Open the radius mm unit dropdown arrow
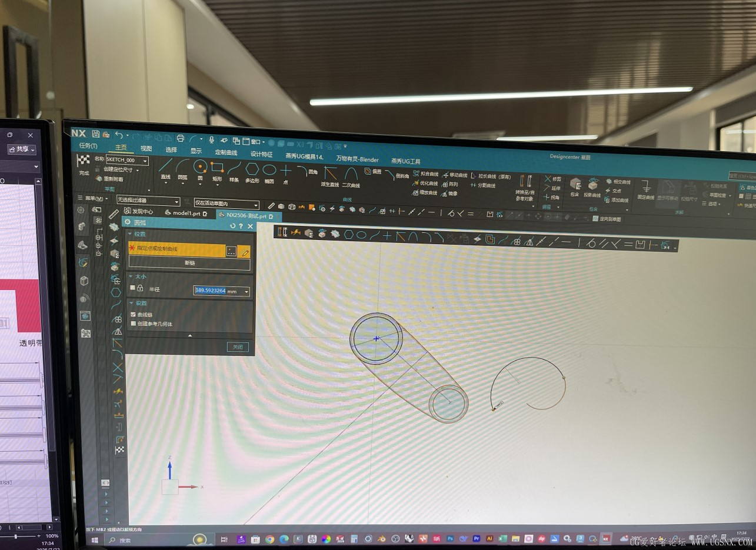 pos(246,291)
